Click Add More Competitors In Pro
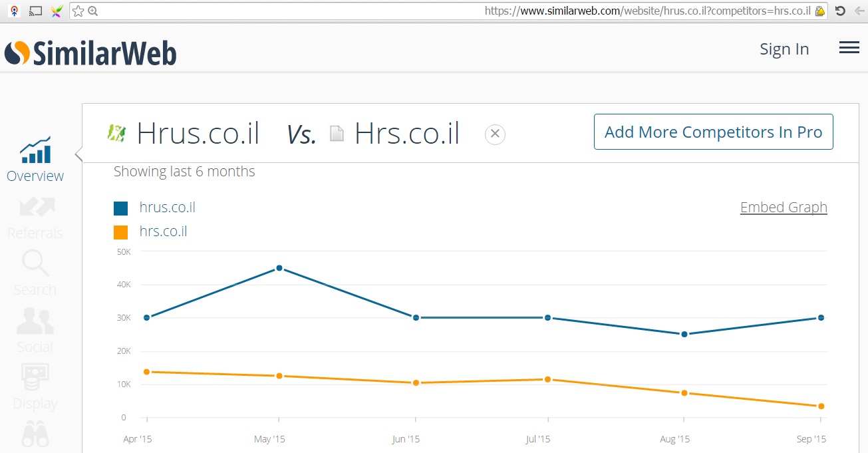This screenshot has width=868, height=453. pos(713,132)
